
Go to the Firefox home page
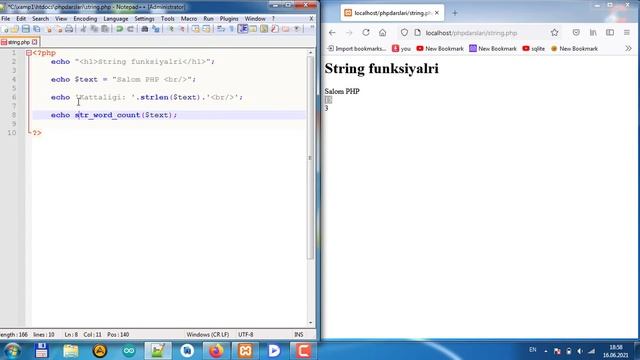click(382, 33)
